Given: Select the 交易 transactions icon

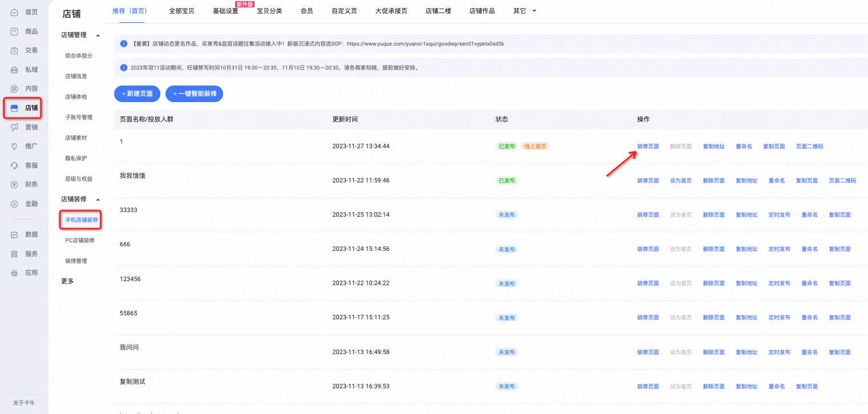Looking at the screenshot, I should point(14,50).
